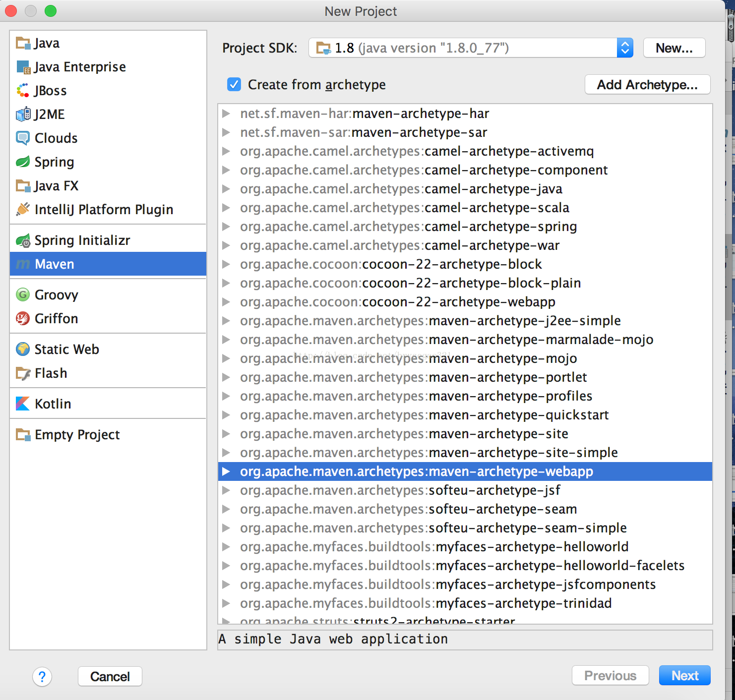Click the New... SDK button
This screenshot has height=700, width=735.
(x=674, y=48)
